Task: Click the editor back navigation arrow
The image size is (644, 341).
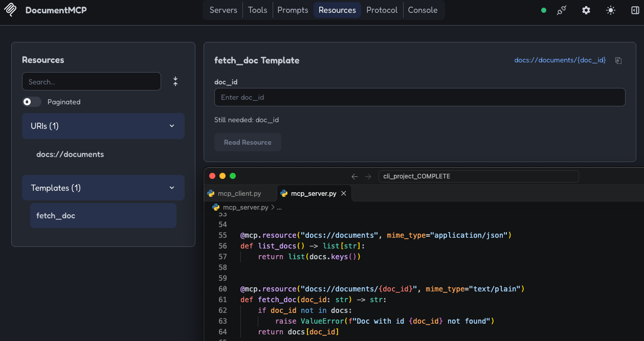Action: tap(354, 176)
